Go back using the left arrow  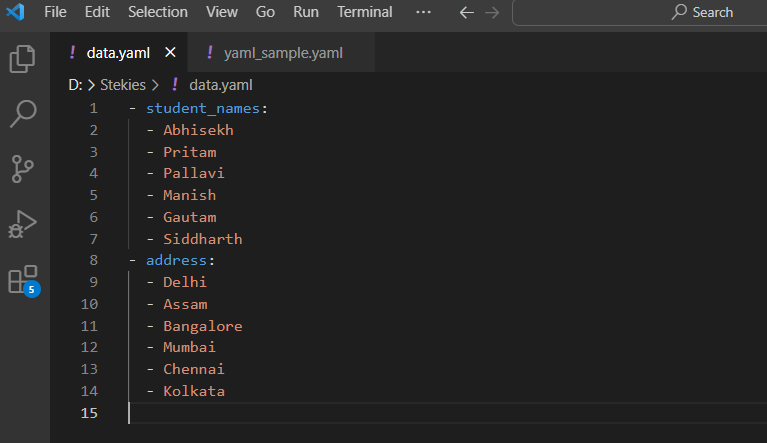coord(465,12)
